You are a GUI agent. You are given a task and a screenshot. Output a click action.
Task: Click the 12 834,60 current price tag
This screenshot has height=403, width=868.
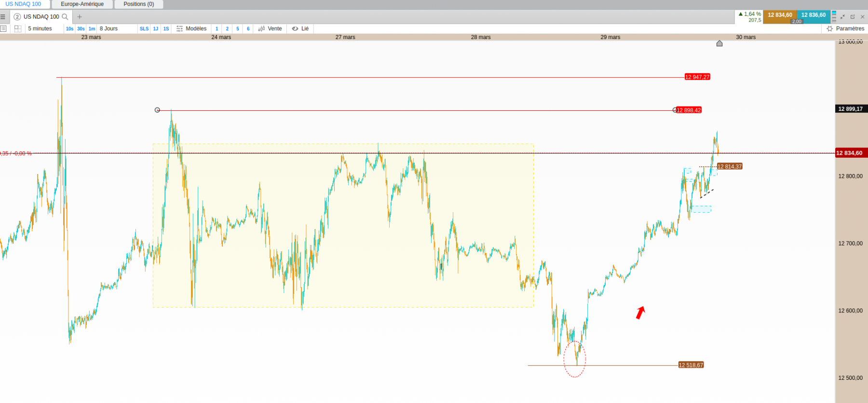[851, 153]
